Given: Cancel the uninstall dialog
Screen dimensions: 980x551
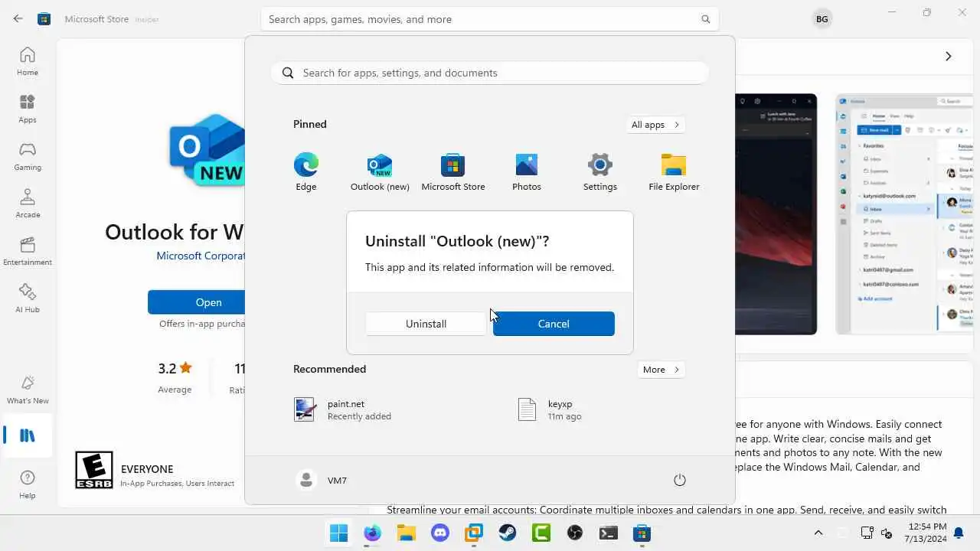Looking at the screenshot, I should tap(554, 324).
